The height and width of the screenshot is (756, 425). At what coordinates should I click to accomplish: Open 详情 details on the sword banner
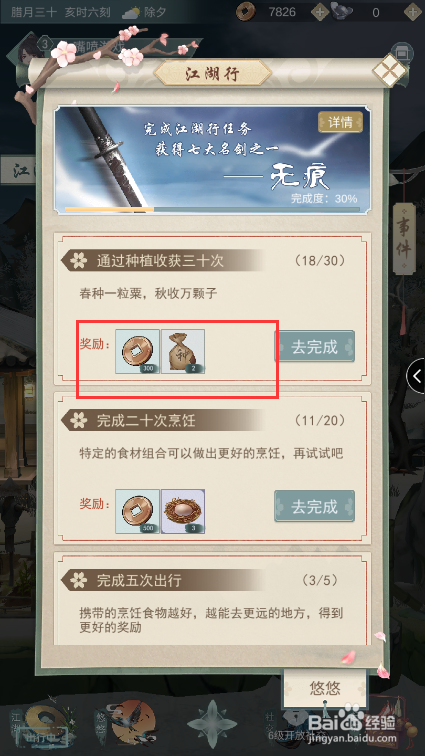tap(340, 122)
